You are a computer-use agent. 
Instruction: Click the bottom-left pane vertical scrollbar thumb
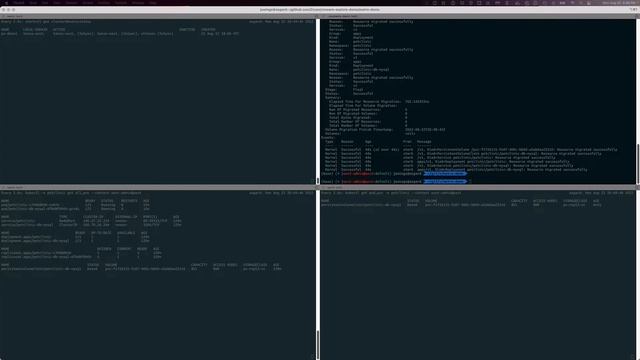click(x=318, y=344)
